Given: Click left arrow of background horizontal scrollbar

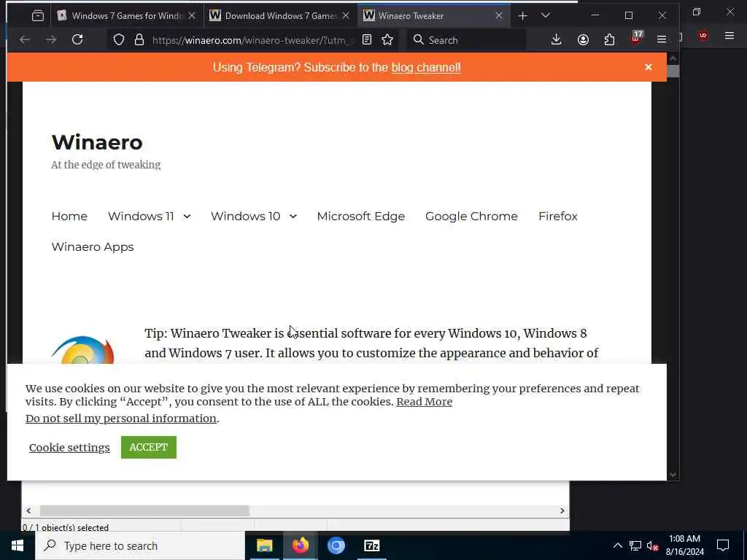Looking at the screenshot, I should point(28,510).
